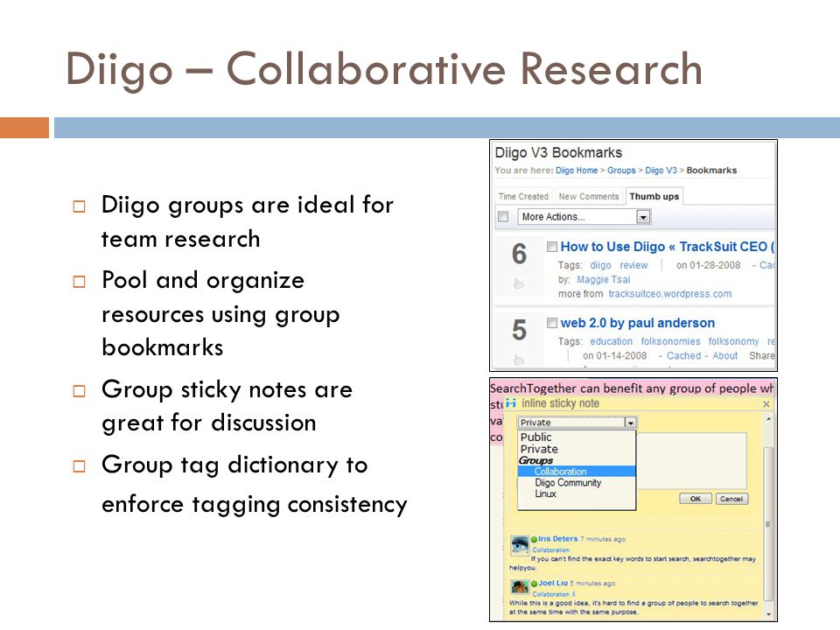Click the sticky note scrollbar up arrow
840x630 pixels.
768,419
